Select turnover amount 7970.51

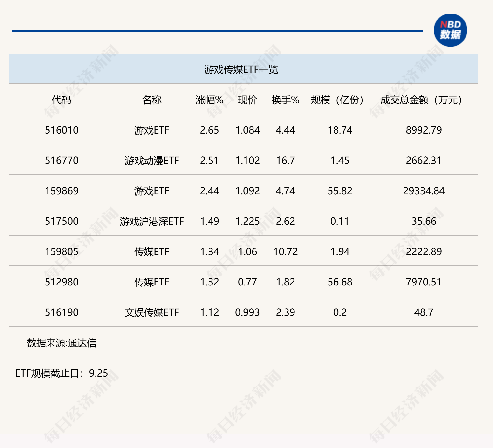[x=424, y=282]
